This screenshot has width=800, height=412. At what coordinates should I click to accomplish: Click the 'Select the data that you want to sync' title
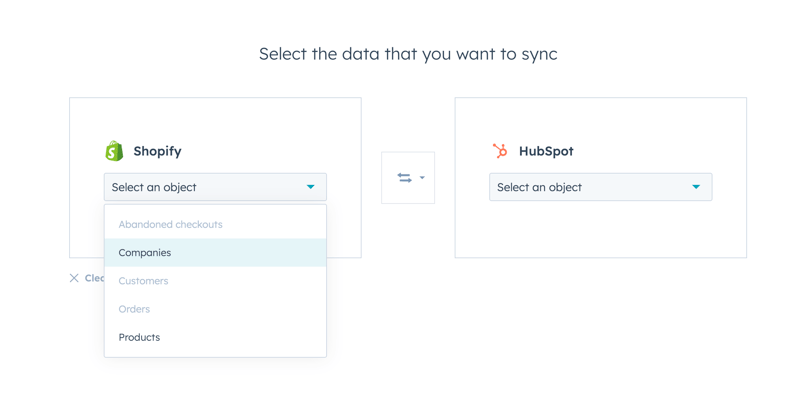408,54
